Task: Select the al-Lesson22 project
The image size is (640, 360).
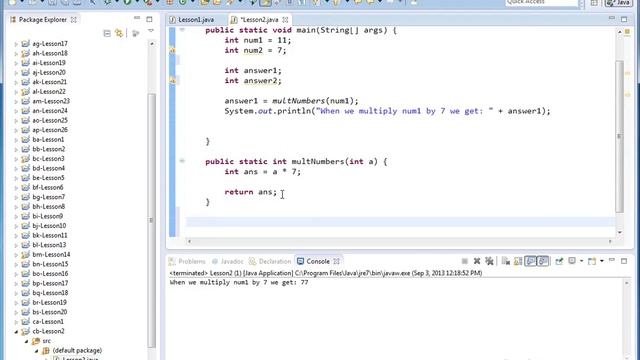Action: pos(49,92)
